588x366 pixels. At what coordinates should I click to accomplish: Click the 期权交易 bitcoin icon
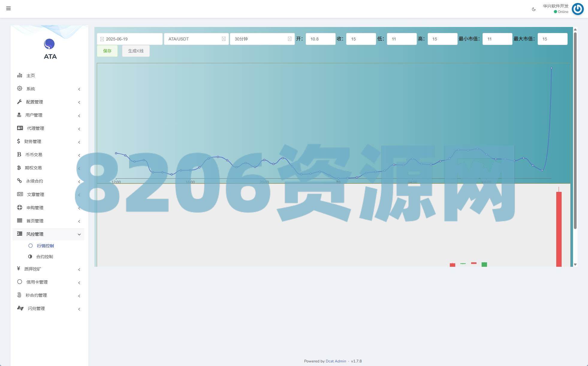19,168
